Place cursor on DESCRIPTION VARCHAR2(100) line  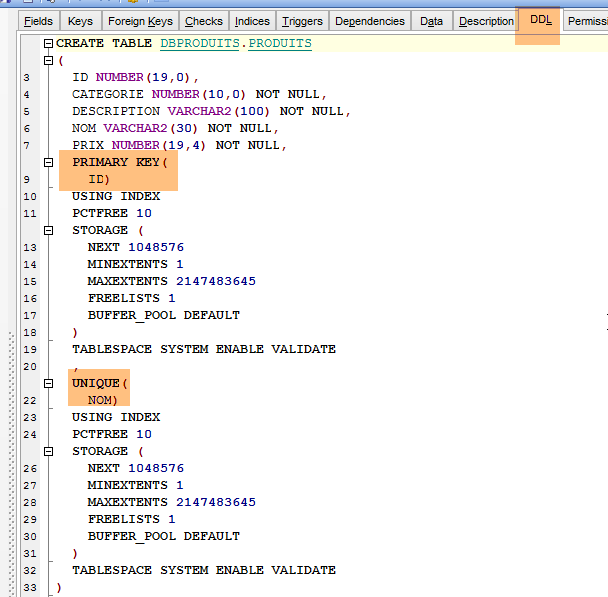click(x=174, y=111)
